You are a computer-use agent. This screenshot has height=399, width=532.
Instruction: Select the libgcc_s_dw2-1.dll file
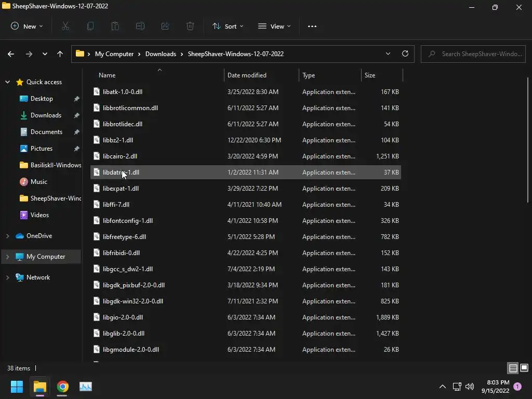[246, 269]
